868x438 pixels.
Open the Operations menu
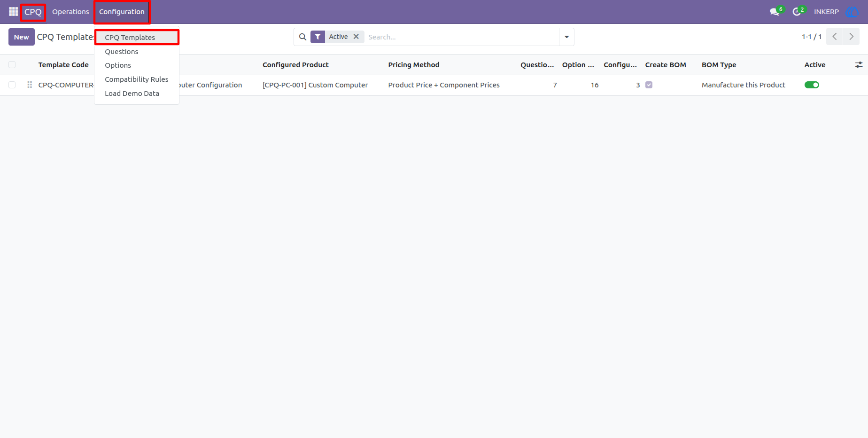(70, 12)
